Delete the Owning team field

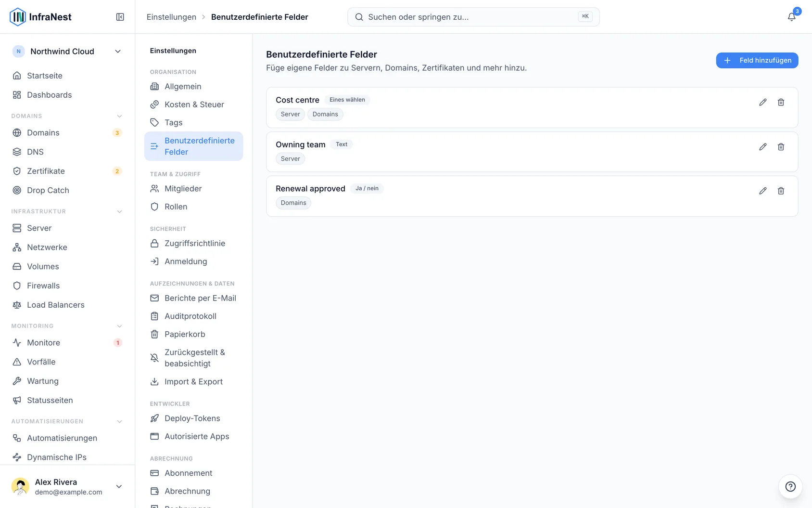(781, 147)
